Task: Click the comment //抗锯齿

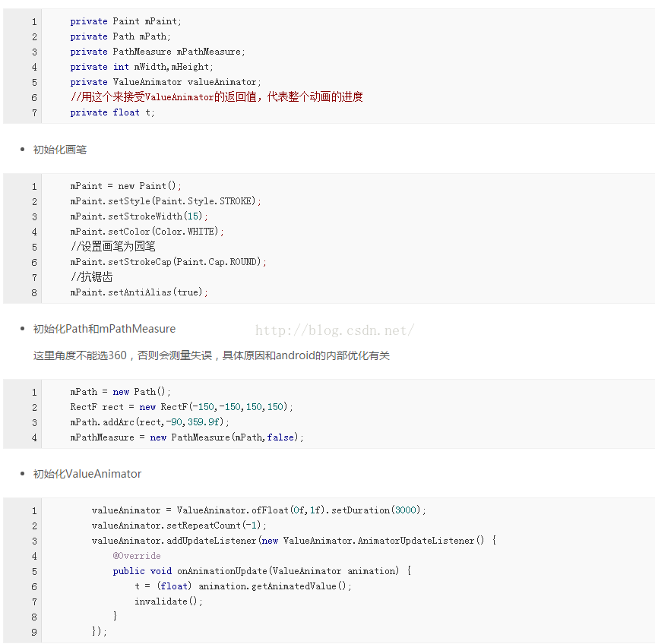Action: click(91, 277)
